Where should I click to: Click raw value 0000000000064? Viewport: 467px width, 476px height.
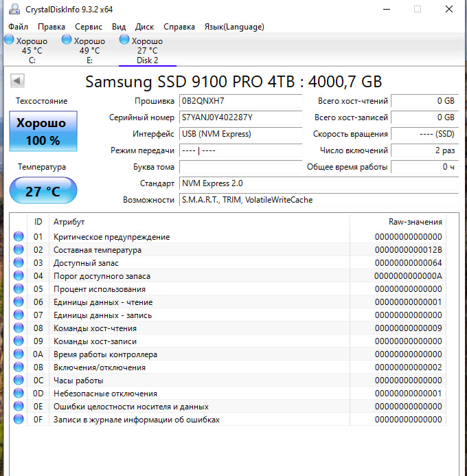click(x=408, y=263)
